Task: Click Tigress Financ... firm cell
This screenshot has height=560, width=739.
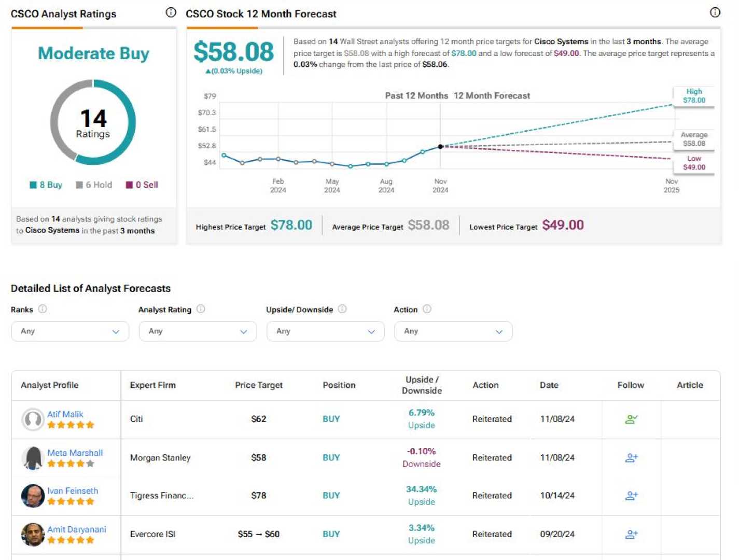Action: (x=162, y=496)
